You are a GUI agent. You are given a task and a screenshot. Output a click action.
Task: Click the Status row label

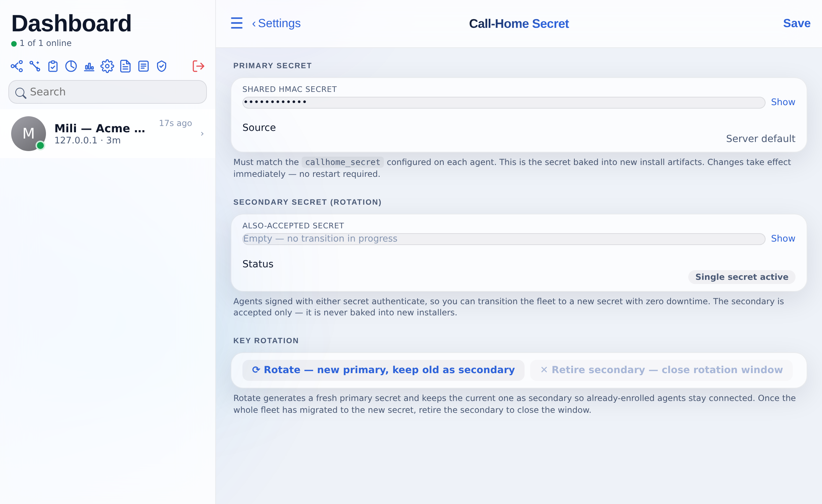click(x=258, y=264)
